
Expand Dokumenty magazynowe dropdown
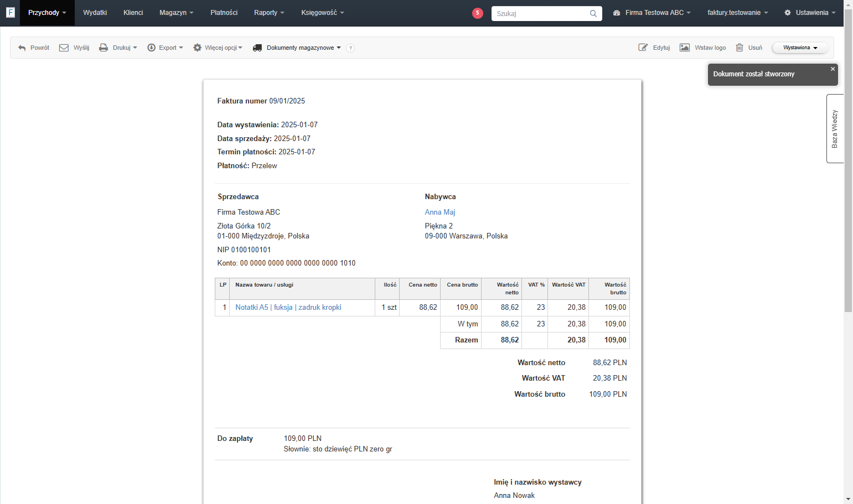pyautogui.click(x=297, y=48)
